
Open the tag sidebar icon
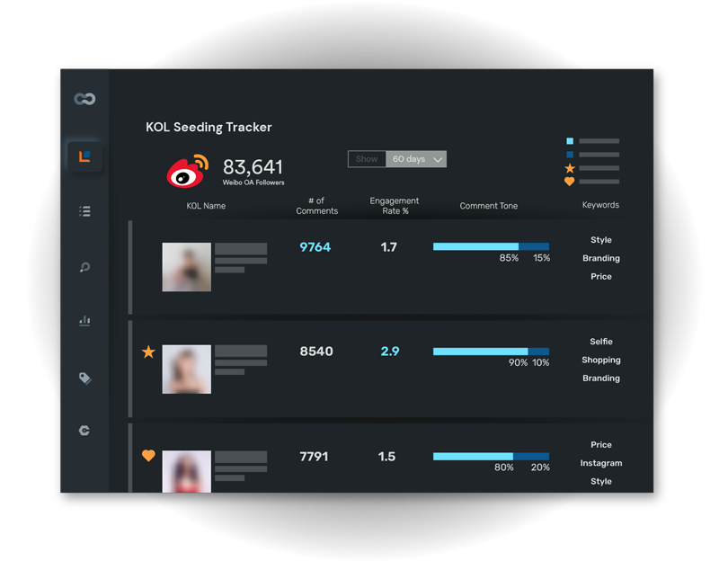pyautogui.click(x=84, y=378)
